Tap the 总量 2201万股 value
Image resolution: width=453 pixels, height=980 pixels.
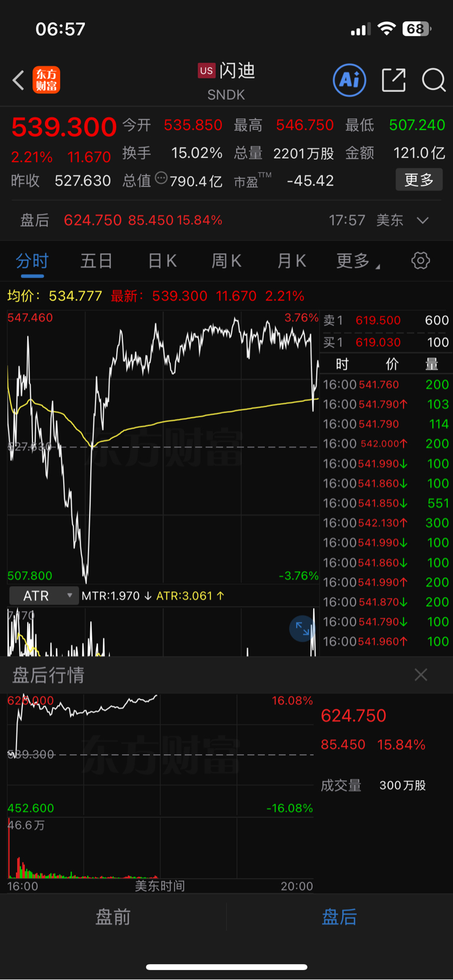[304, 153]
